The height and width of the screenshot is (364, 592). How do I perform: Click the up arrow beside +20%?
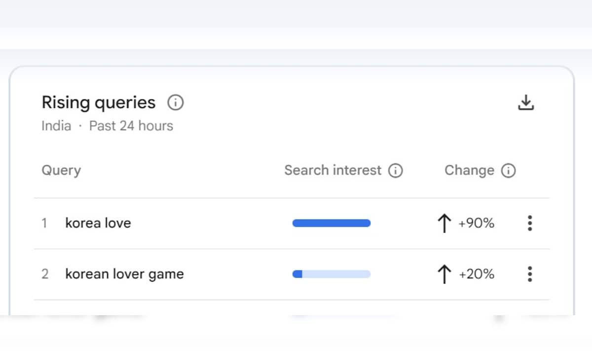coord(444,274)
